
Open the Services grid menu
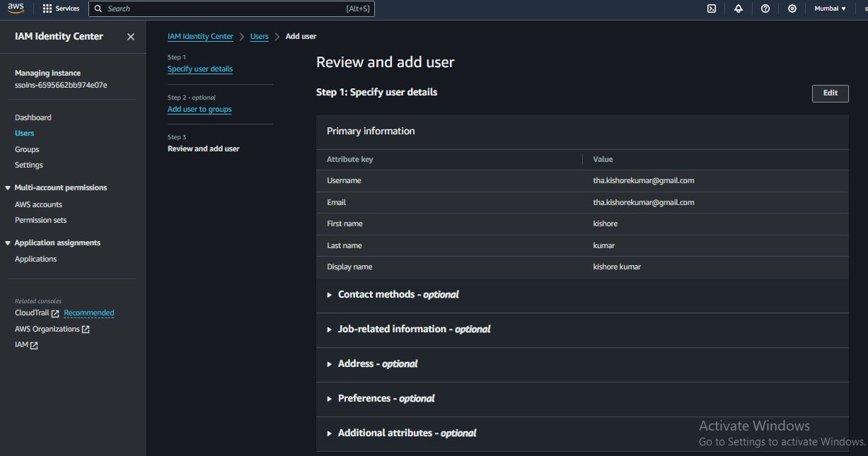(x=61, y=8)
